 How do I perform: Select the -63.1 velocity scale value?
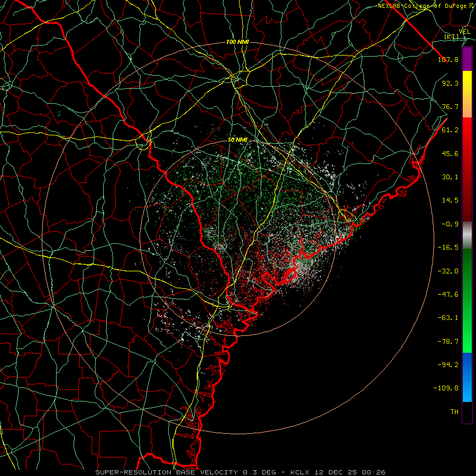pyautogui.click(x=448, y=318)
